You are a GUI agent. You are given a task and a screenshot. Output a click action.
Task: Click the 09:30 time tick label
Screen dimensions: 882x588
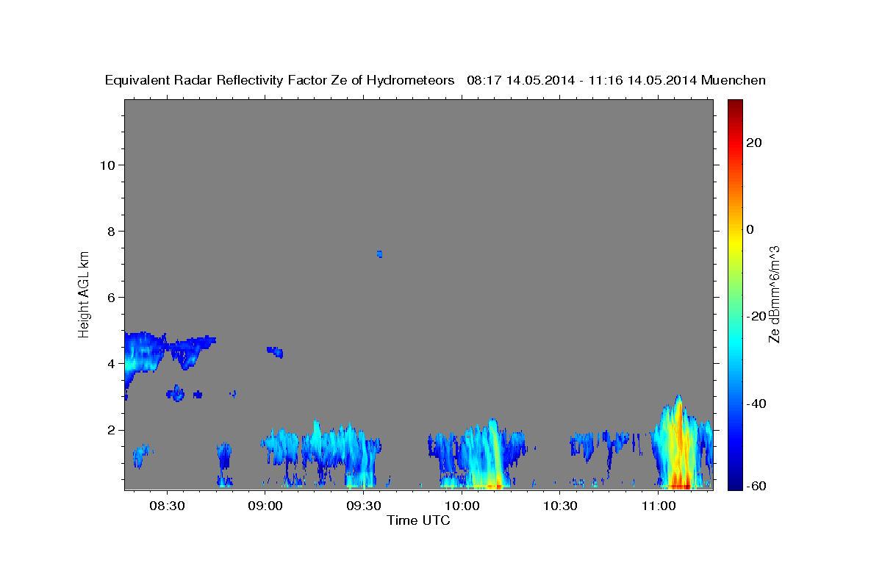pos(364,506)
